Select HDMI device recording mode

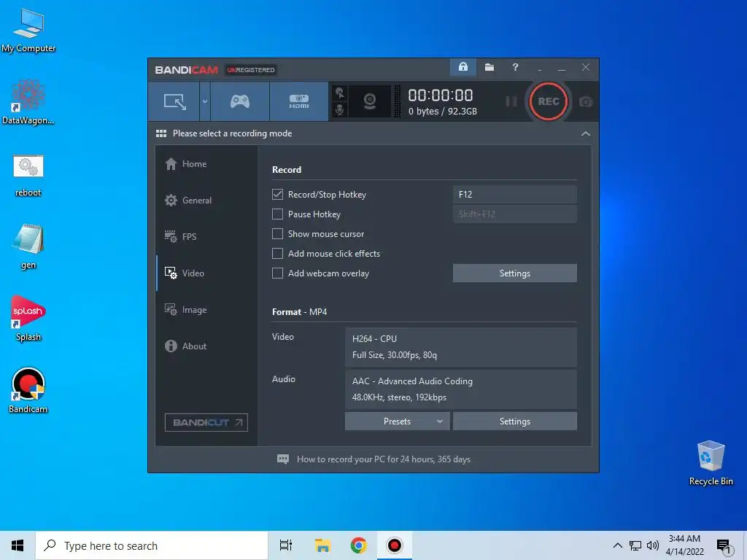(x=298, y=101)
